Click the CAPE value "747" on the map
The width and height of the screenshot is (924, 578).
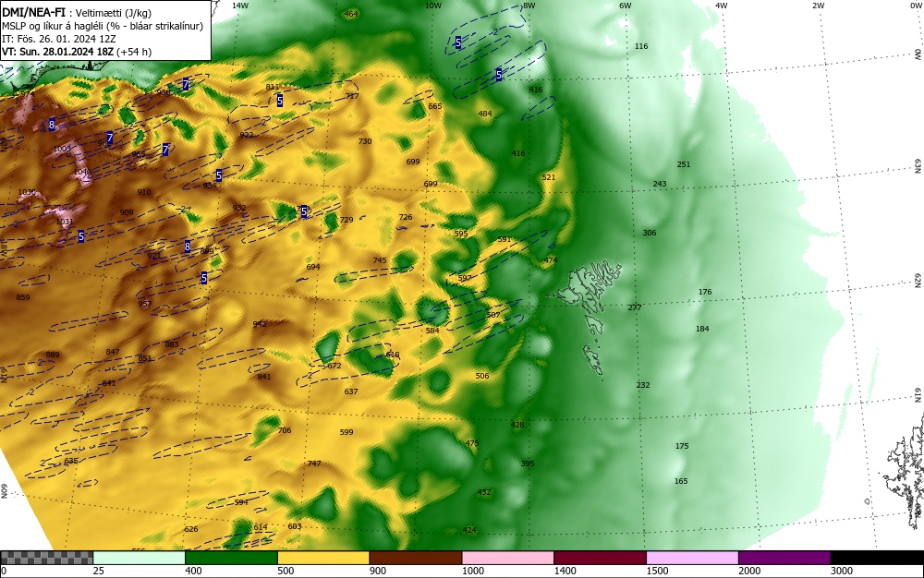[x=314, y=464]
